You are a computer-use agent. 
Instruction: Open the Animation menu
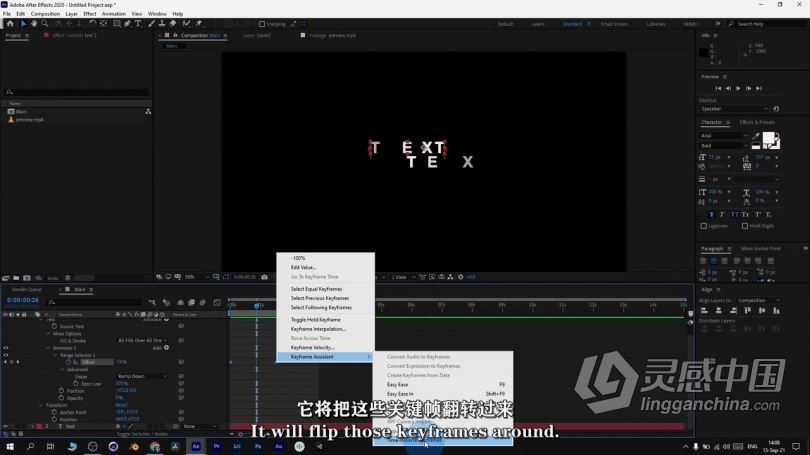click(114, 14)
